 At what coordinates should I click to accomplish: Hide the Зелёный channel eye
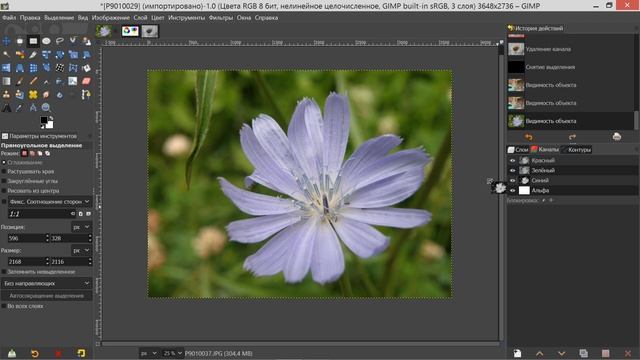point(513,170)
